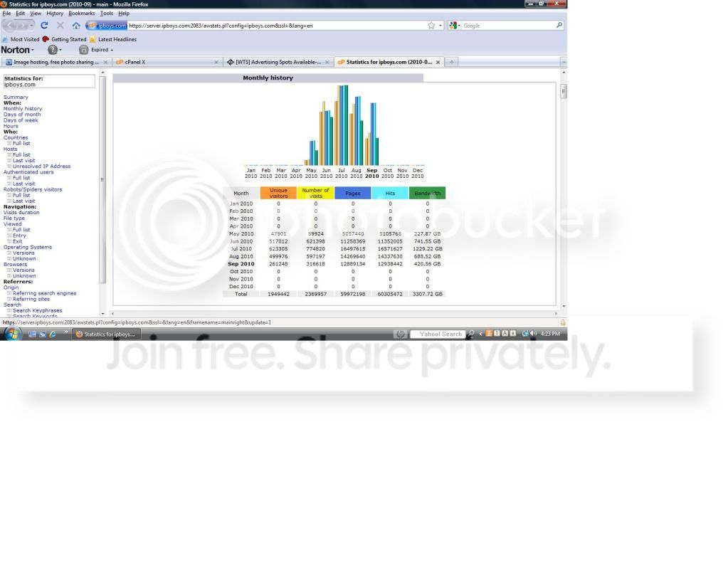Open the Edit menu

point(21,14)
